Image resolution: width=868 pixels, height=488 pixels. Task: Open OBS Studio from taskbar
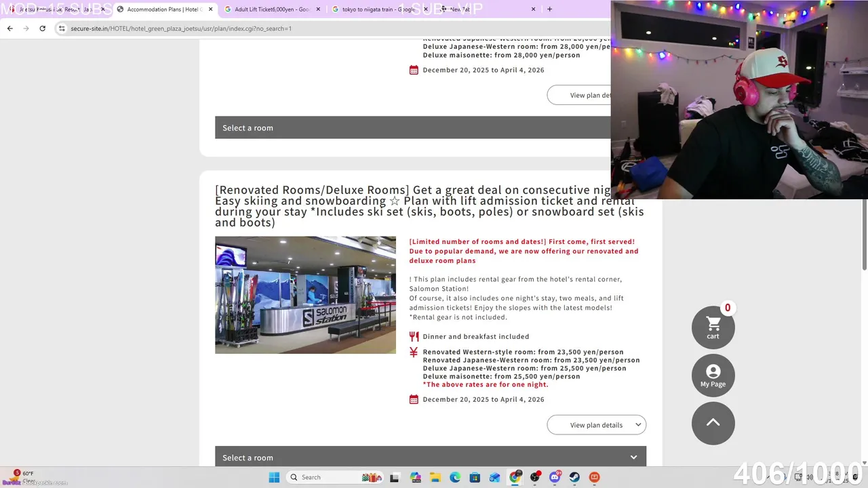[x=535, y=477]
